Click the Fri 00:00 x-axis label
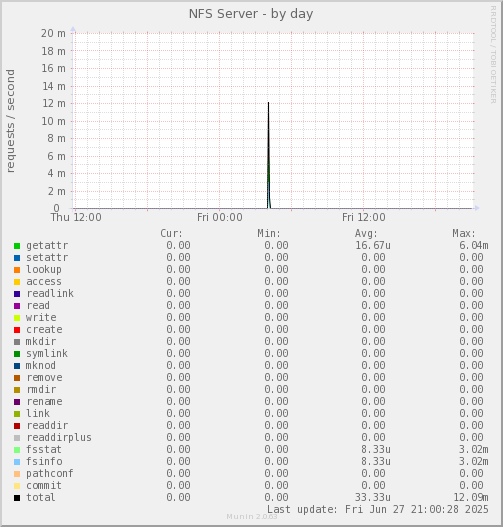Screen dimensions: 503x527 [x=220, y=217]
